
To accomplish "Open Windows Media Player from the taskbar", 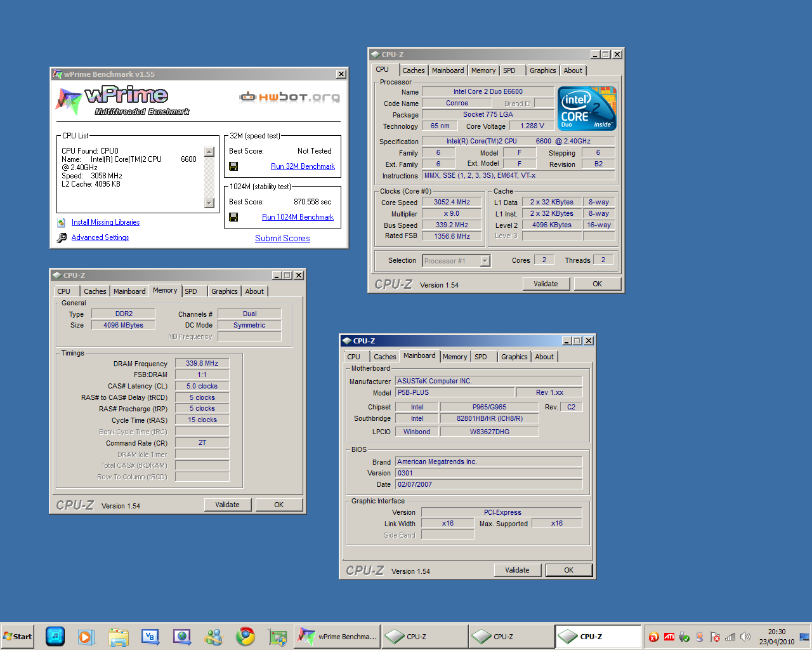I will click(86, 637).
